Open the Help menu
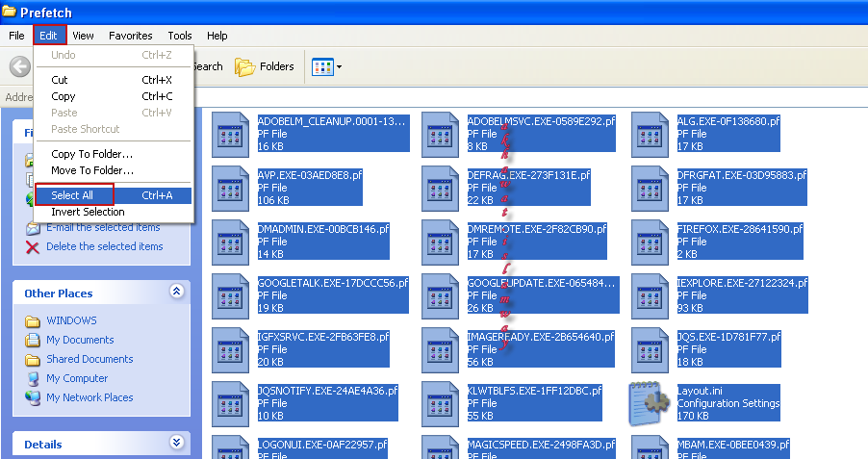This screenshot has height=459, width=868. (217, 36)
